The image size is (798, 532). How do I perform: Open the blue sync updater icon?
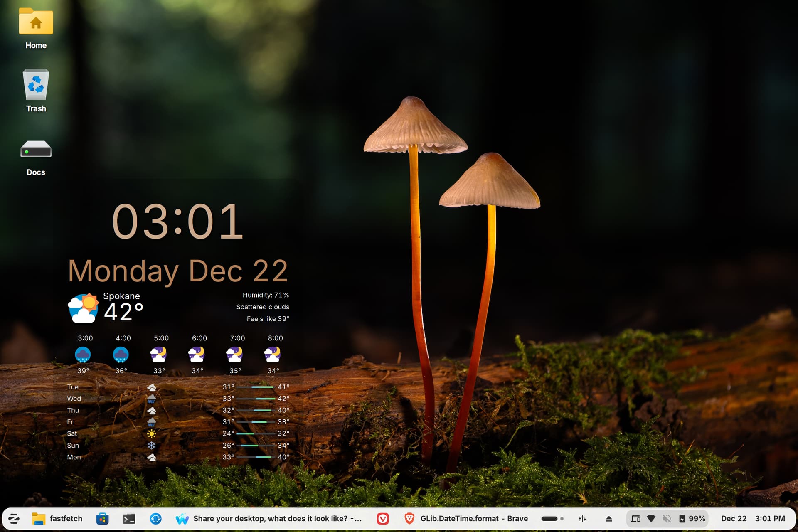tap(155, 518)
